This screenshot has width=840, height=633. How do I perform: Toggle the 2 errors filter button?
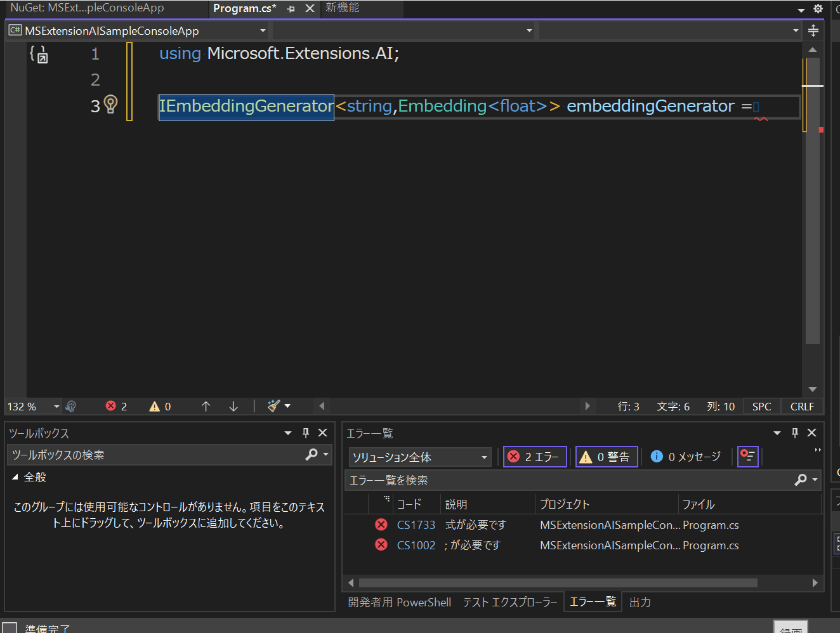535,457
